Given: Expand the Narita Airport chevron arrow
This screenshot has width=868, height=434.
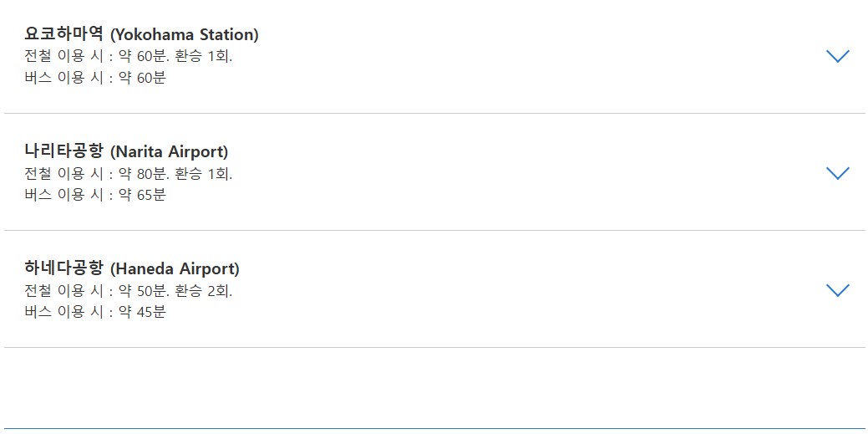Looking at the screenshot, I should 837,173.
